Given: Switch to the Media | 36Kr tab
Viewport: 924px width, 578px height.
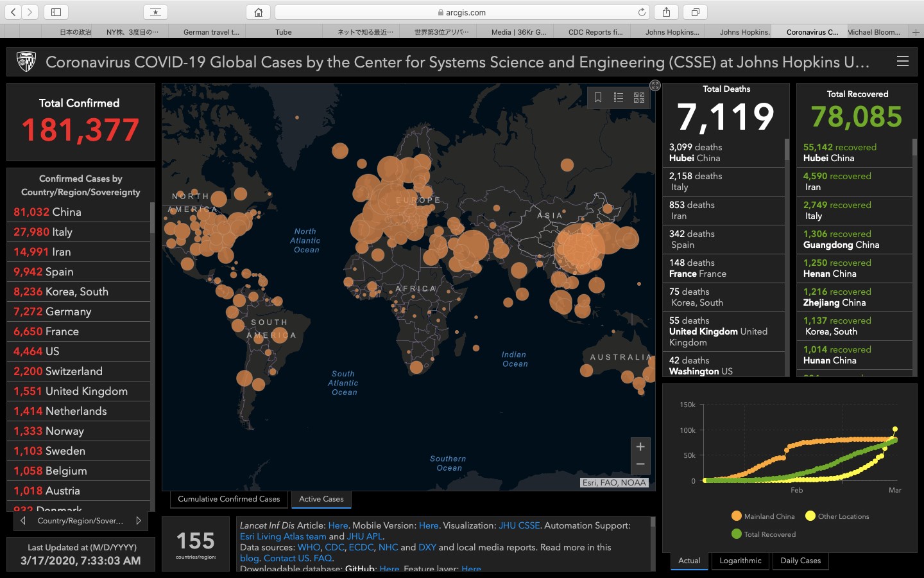Looking at the screenshot, I should [x=518, y=32].
